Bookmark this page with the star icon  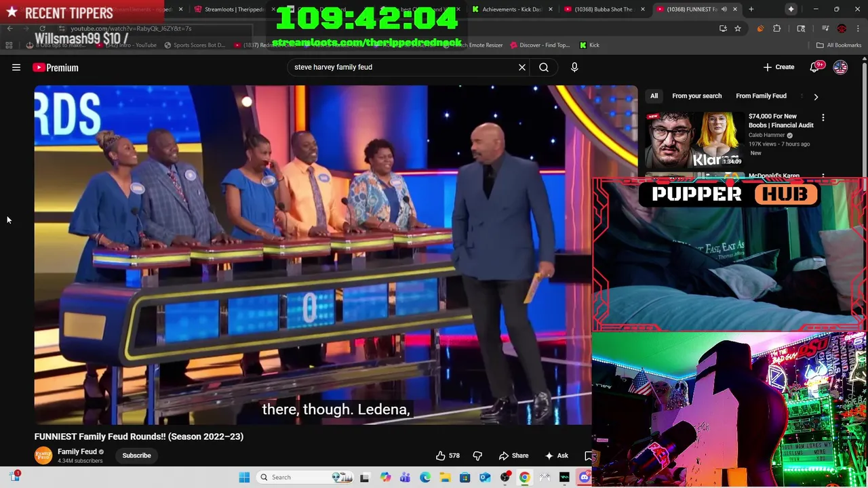(x=738, y=28)
